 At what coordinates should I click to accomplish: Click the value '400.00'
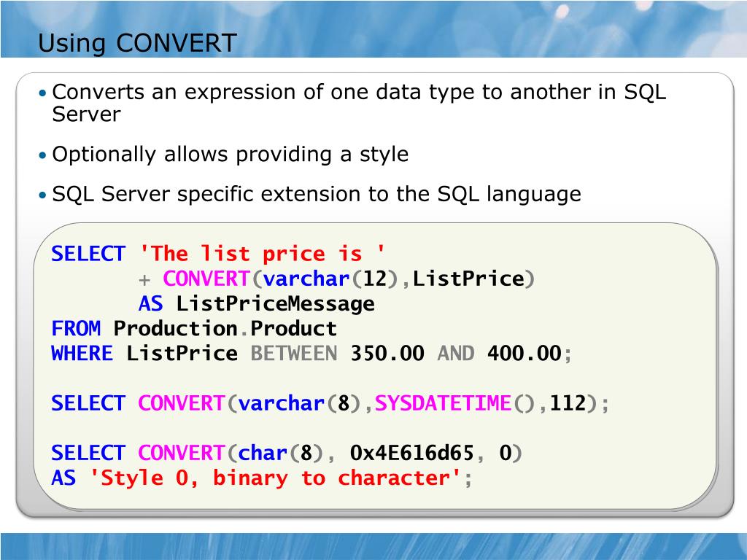pyautogui.click(x=524, y=354)
